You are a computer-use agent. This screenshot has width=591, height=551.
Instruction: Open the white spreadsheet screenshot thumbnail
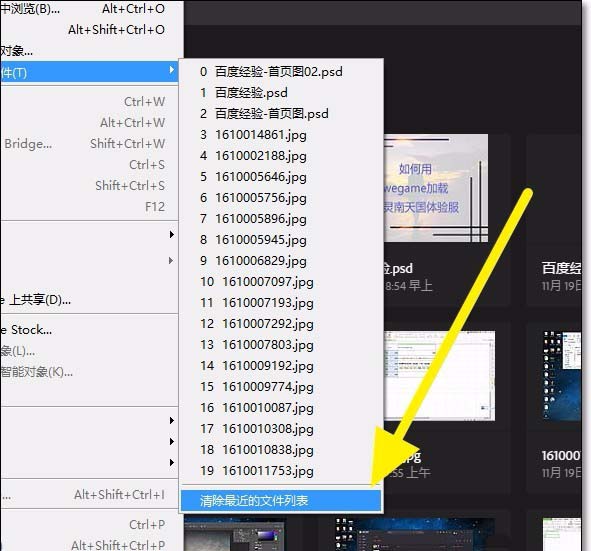pyautogui.click(x=439, y=375)
